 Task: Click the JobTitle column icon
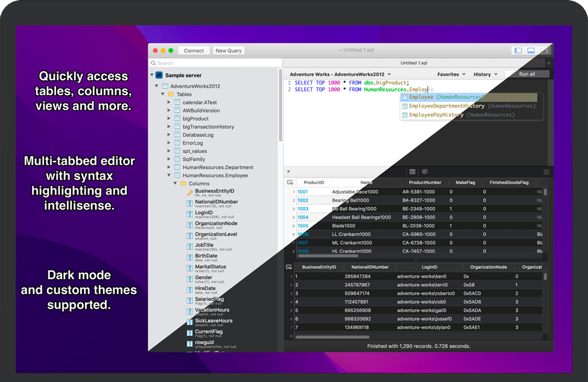(x=190, y=246)
